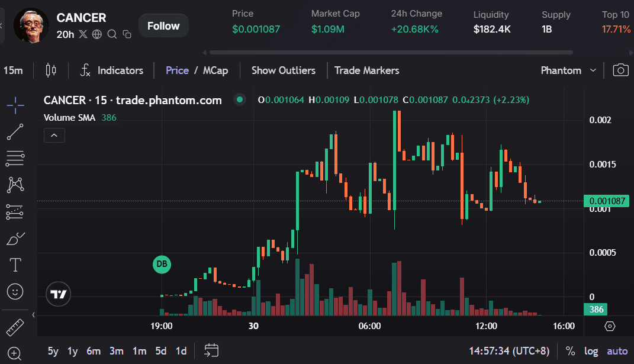This screenshot has height=364, width=634.
Task: Open the XABCD pattern tool
Action: [x=15, y=185]
